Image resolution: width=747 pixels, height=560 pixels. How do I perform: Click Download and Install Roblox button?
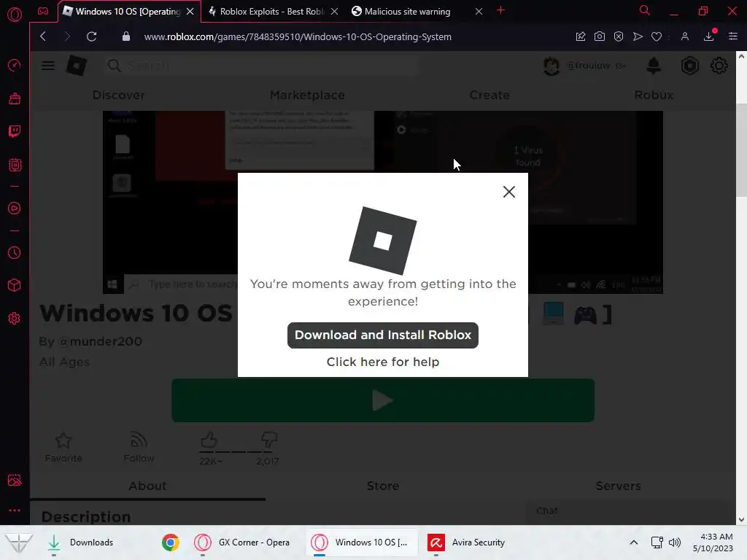pyautogui.click(x=382, y=335)
